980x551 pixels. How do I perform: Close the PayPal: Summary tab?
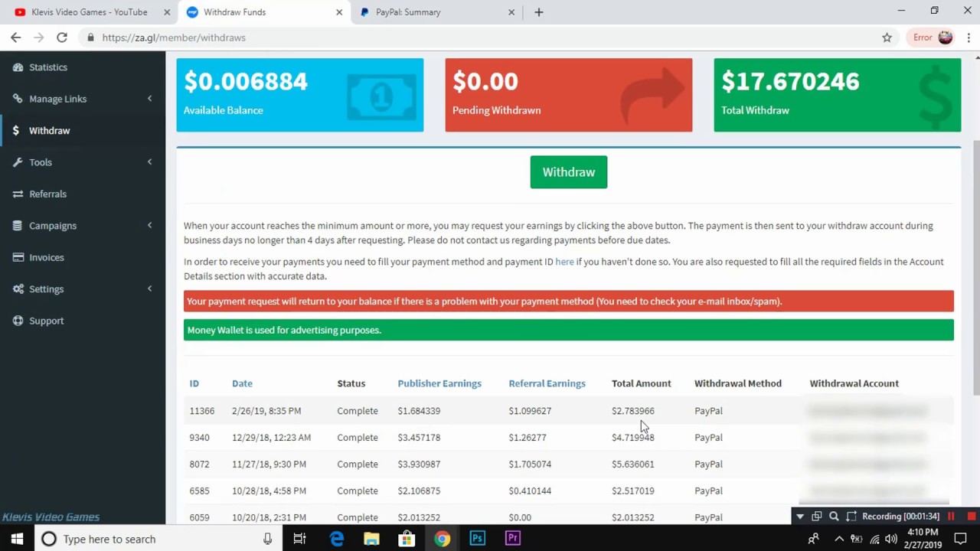pyautogui.click(x=512, y=12)
